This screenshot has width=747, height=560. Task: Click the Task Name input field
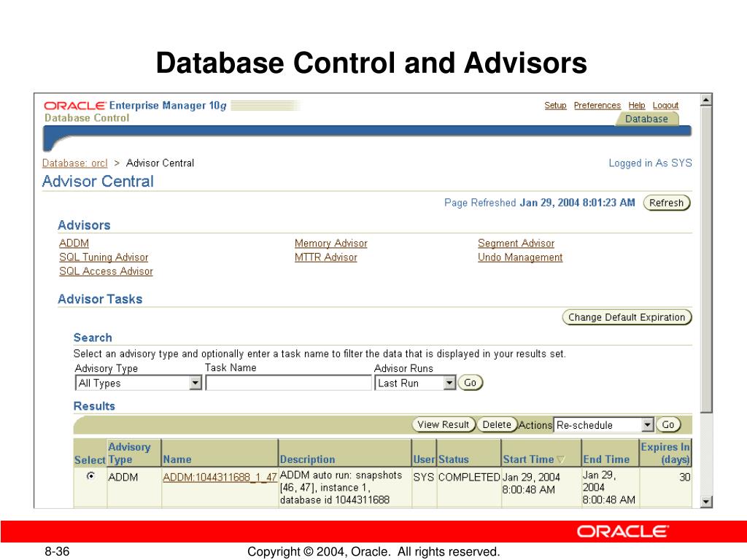(x=288, y=383)
